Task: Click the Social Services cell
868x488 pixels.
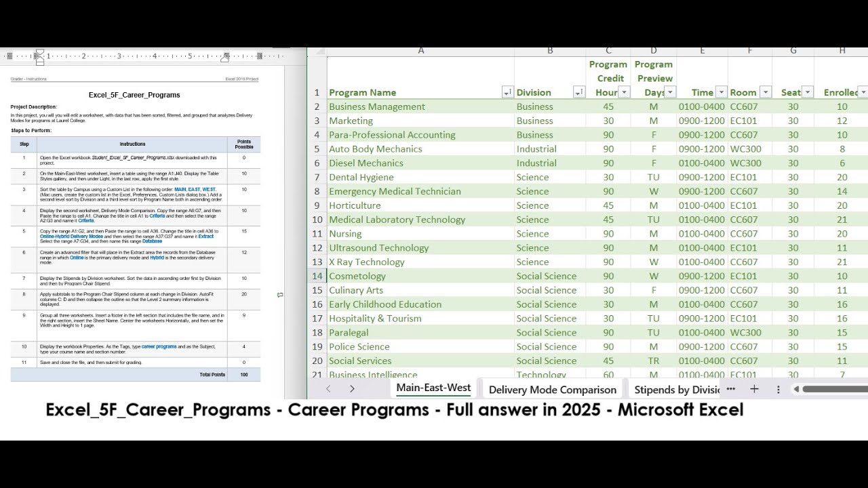Action: point(420,361)
